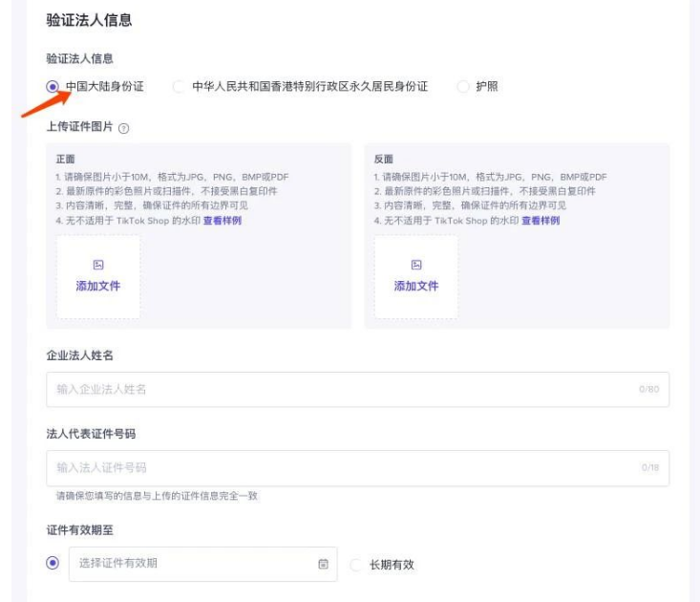Click 添加文件 text for the 反面 upload
The width and height of the screenshot is (700, 602).
point(416,286)
